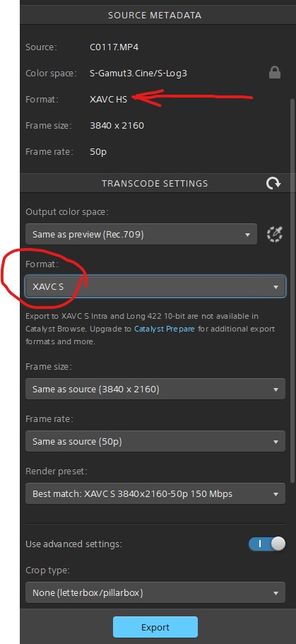Click the color space lock icon
296x644 pixels.
tap(275, 73)
